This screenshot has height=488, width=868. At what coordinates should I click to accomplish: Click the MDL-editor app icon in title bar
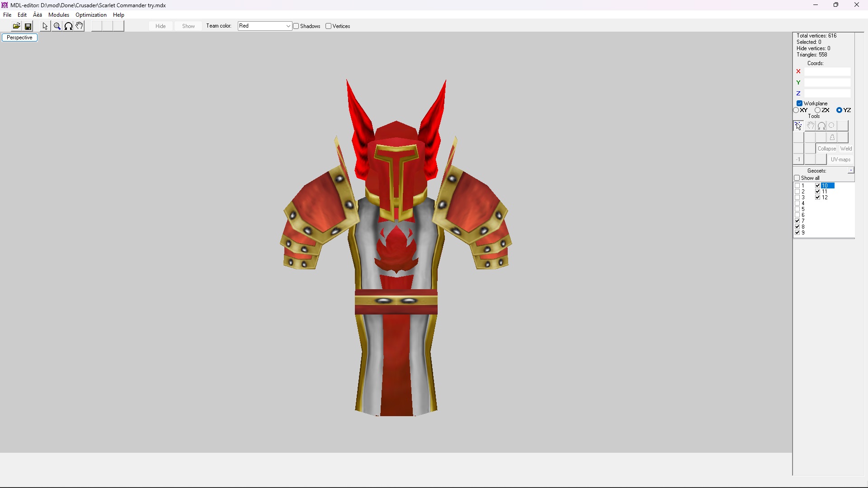[x=5, y=5]
